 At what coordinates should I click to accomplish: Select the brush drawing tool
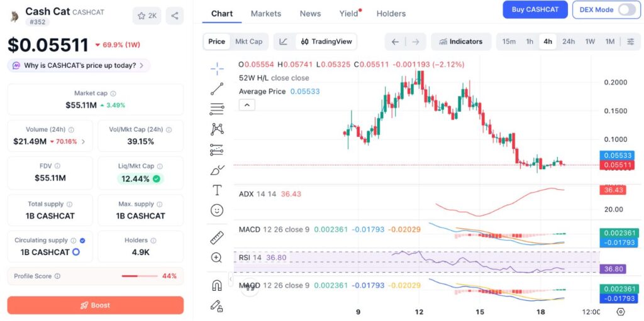pos(217,170)
